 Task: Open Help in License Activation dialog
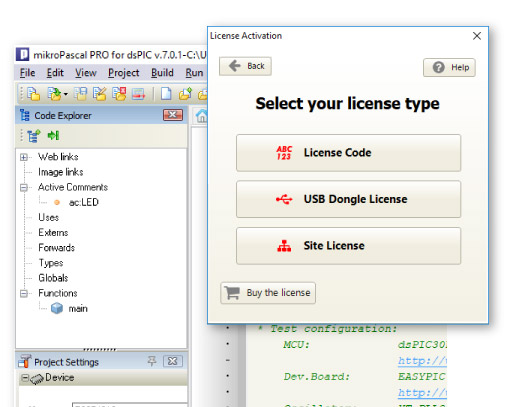(x=449, y=67)
